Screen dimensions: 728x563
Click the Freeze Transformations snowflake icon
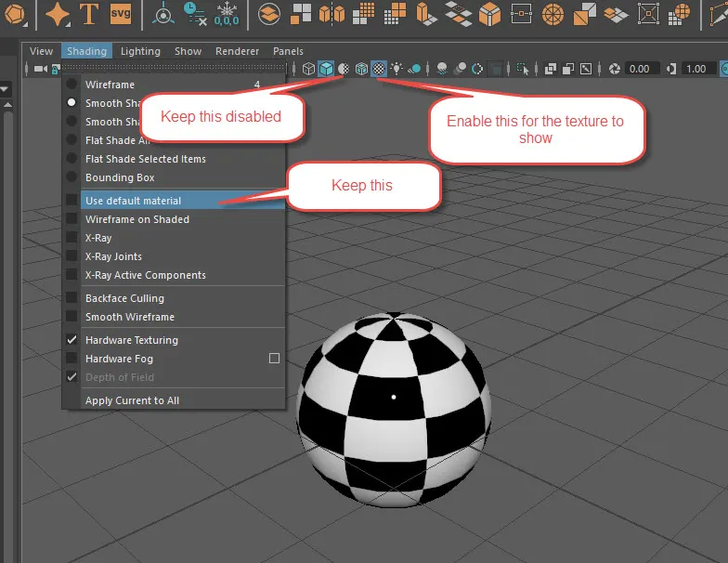coord(227,13)
